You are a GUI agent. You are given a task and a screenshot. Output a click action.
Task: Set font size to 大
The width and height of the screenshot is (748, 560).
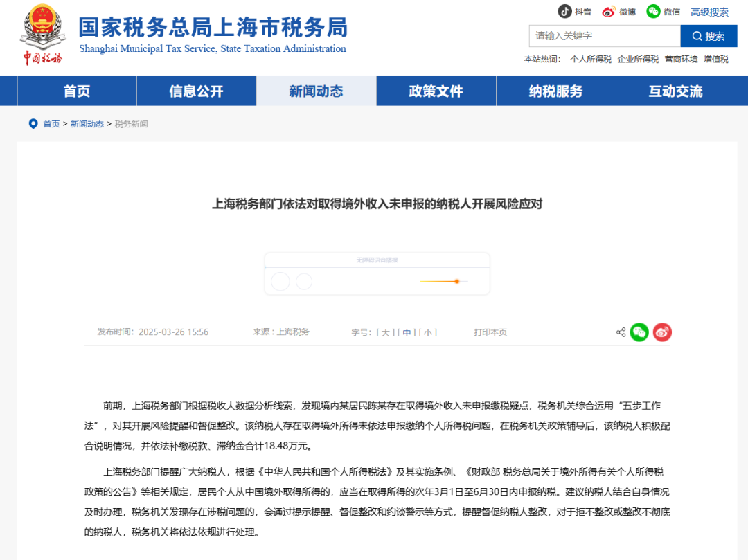pyautogui.click(x=386, y=332)
